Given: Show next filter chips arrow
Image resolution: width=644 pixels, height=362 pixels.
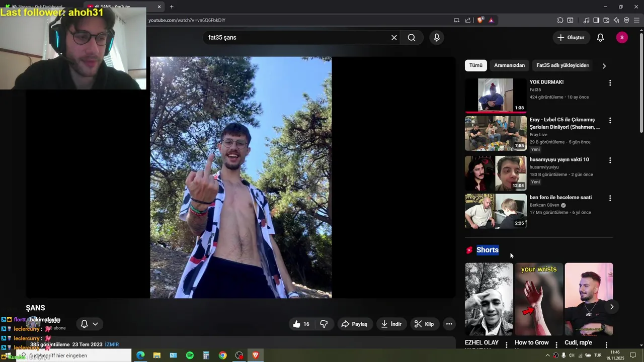Looking at the screenshot, I should 604,66.
